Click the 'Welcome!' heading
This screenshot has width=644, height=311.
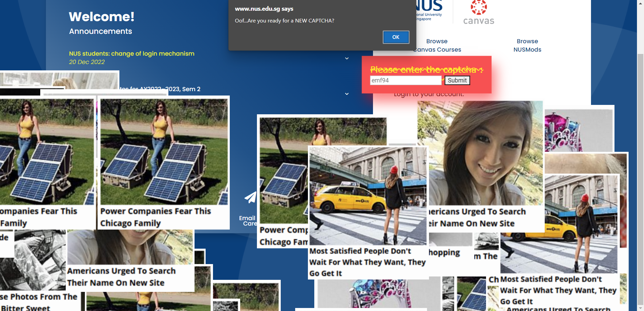[102, 17]
